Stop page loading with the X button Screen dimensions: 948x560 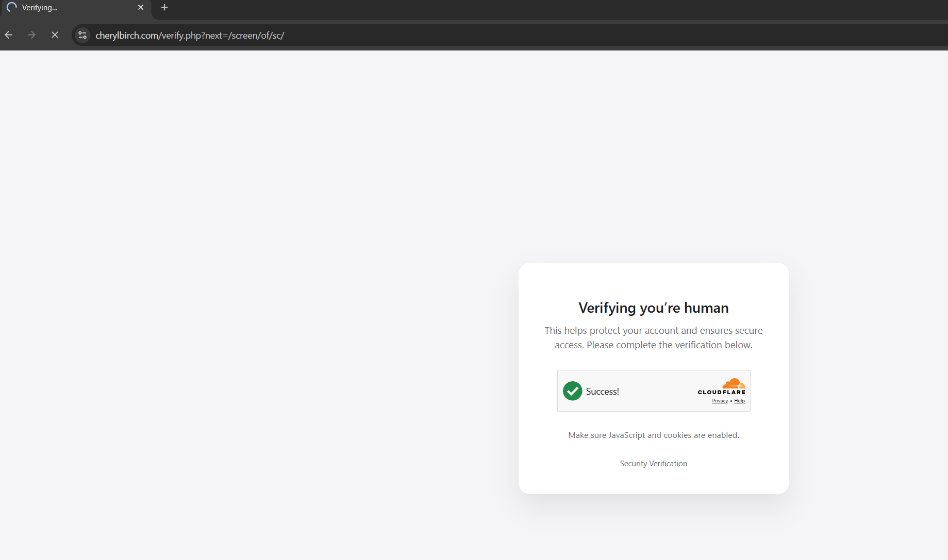[55, 35]
